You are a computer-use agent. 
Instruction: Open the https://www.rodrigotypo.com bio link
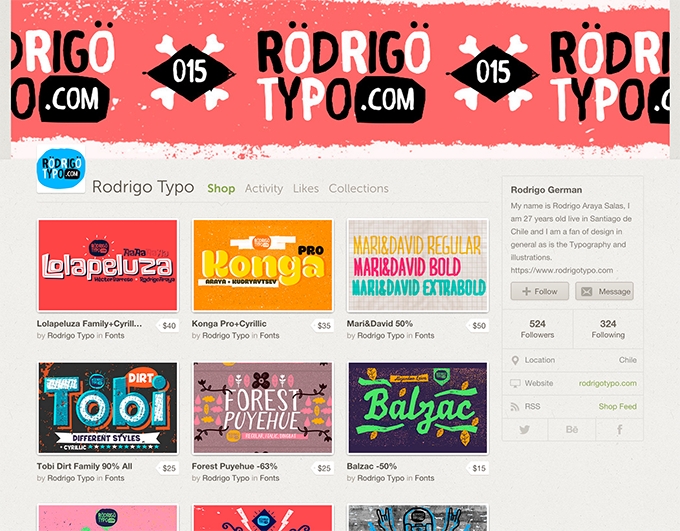click(562, 270)
